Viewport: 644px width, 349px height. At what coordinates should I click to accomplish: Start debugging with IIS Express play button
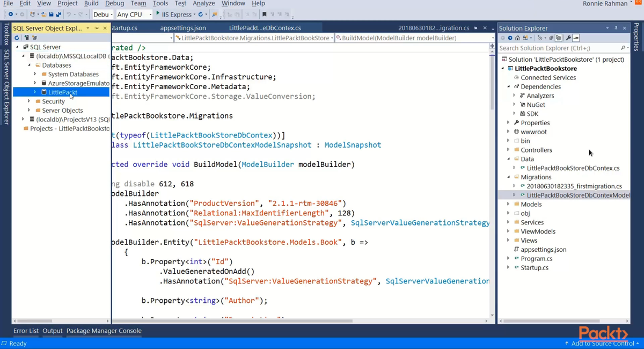tap(158, 14)
